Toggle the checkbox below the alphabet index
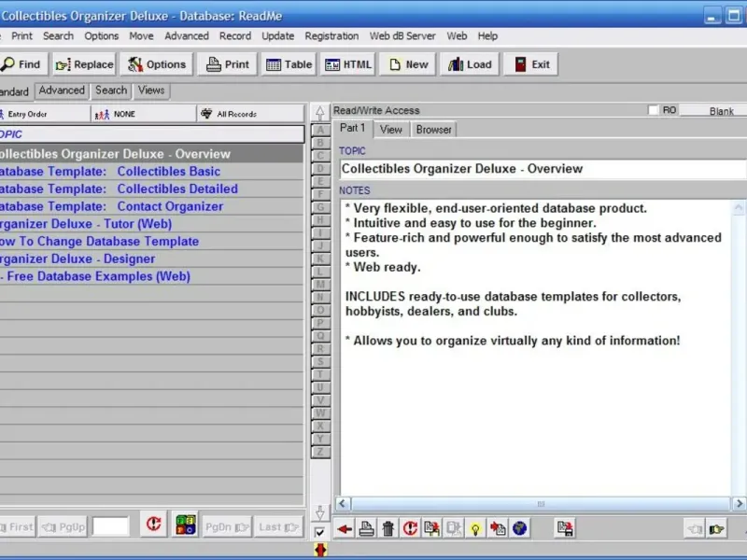The width and height of the screenshot is (747, 560). click(x=320, y=532)
